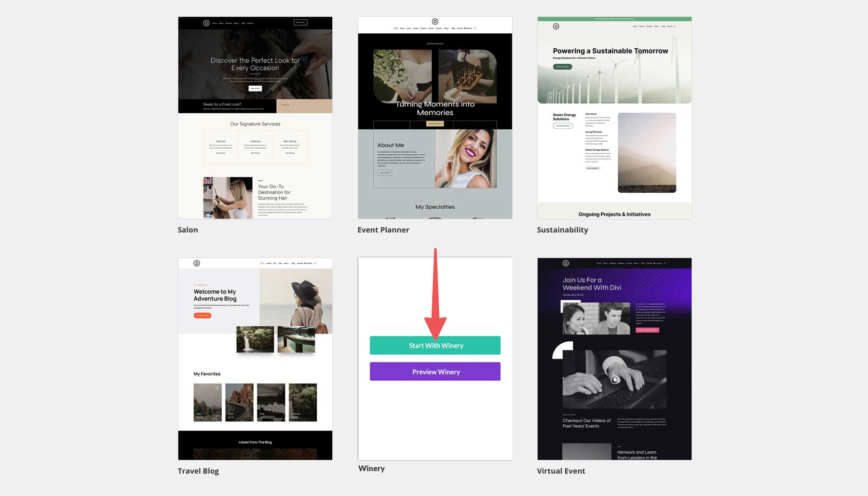Click the Divi logo in the Virtual Event header
This screenshot has width=868, height=496.
point(566,263)
